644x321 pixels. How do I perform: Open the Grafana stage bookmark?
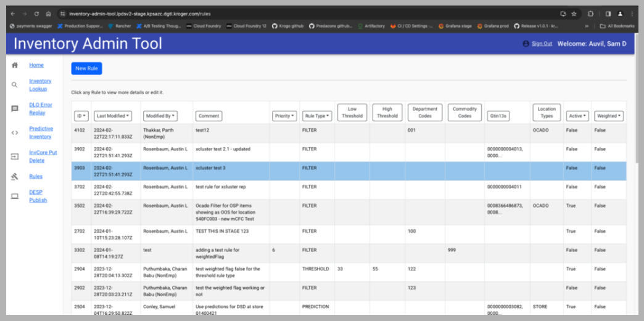[455, 26]
